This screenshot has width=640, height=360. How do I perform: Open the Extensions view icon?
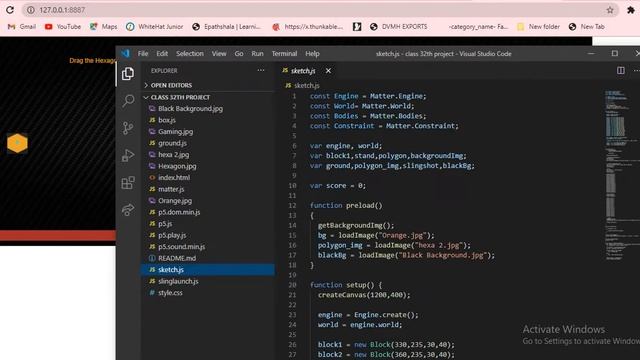(128, 183)
